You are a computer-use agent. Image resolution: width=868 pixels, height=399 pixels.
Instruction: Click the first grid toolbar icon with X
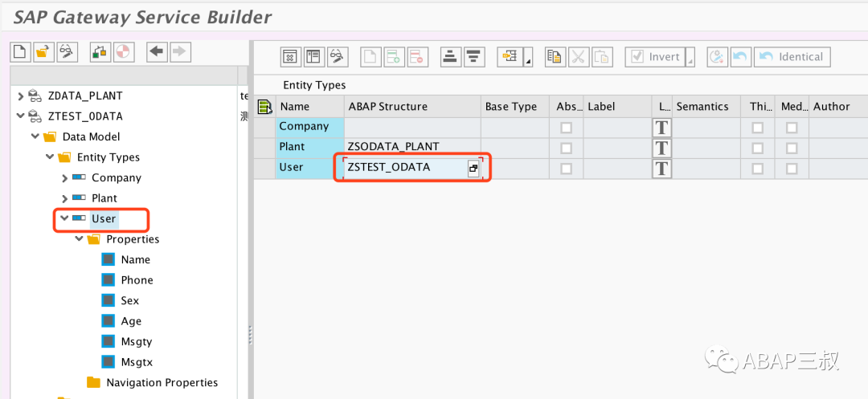[291, 56]
